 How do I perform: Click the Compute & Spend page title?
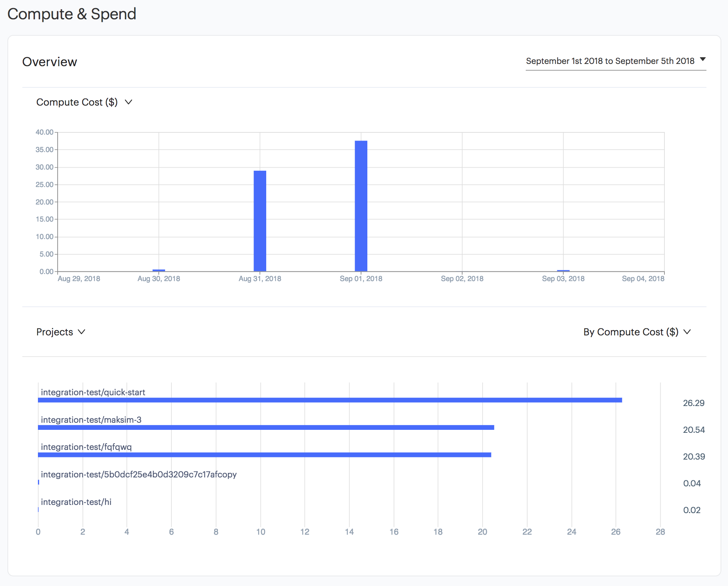pos(72,14)
